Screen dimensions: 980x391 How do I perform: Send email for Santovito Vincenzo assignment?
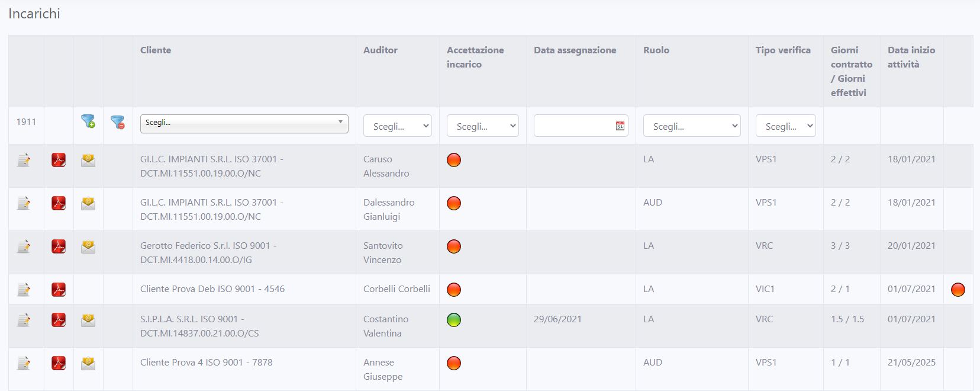[x=88, y=246]
